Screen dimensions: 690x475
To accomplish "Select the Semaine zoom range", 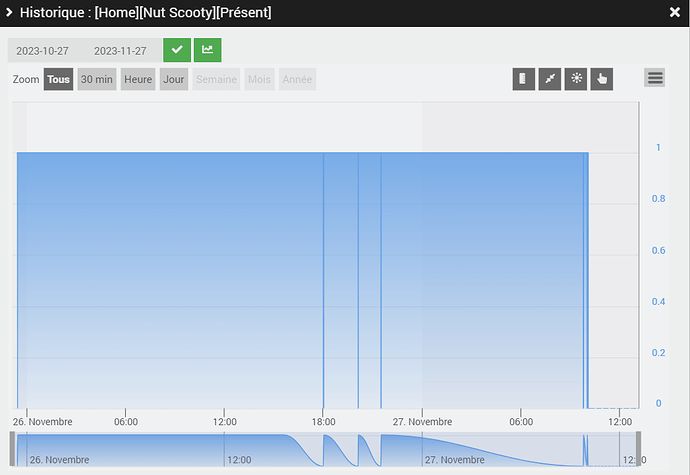I will (x=217, y=79).
